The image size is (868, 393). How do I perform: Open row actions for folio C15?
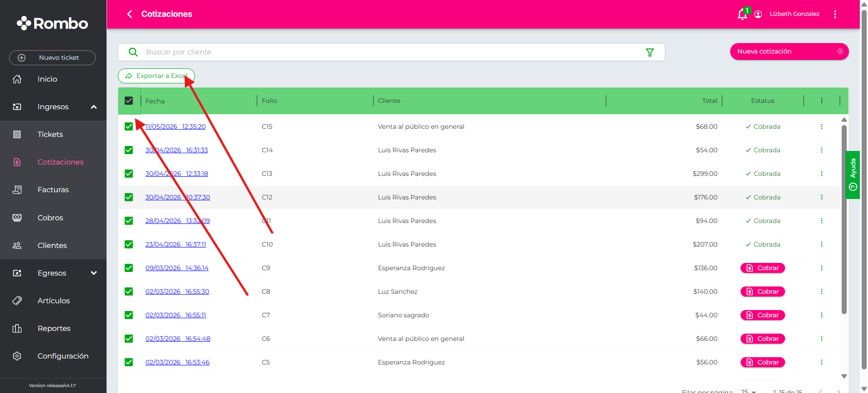[821, 126]
